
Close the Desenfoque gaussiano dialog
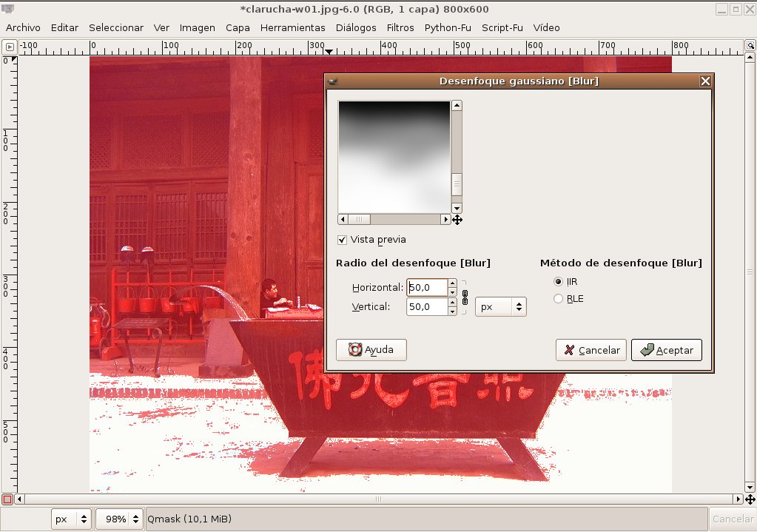click(x=705, y=81)
